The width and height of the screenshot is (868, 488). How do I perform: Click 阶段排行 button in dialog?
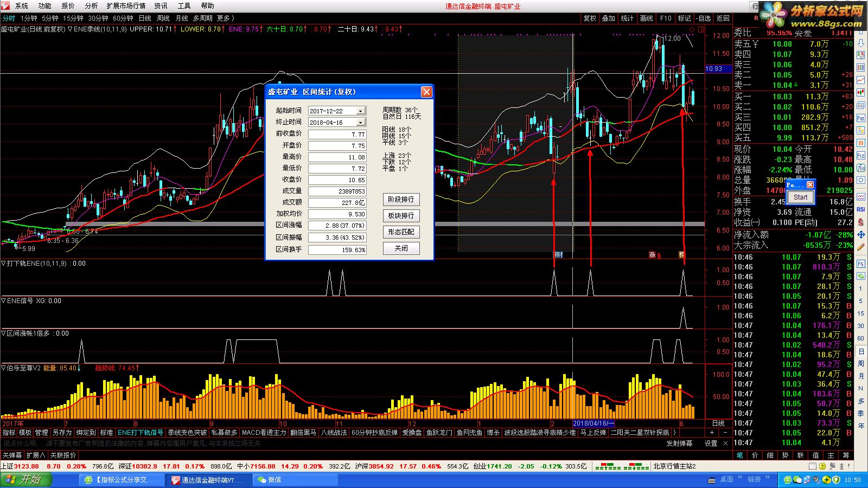pos(401,200)
